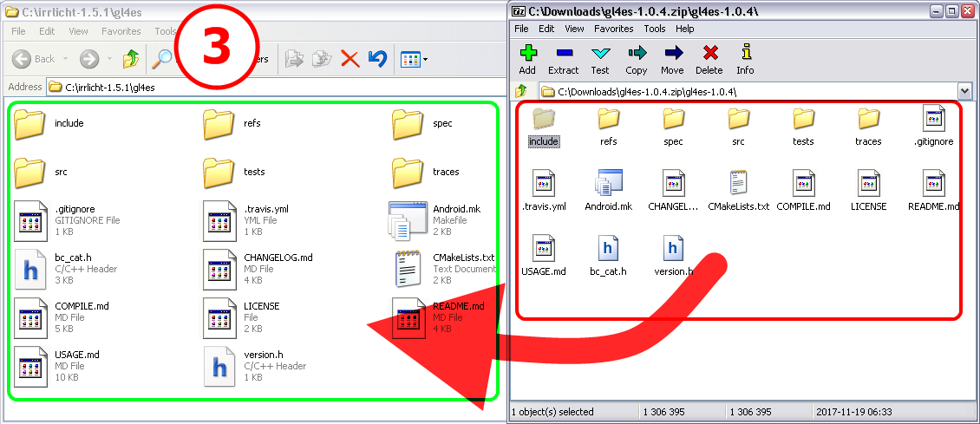Click the Explorer address bar

(275, 87)
